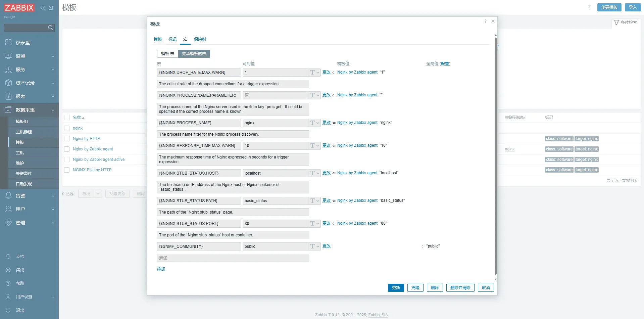This screenshot has height=319, width=644.
Task: Select the 模板 宏 toggle option
Action: 167,54
